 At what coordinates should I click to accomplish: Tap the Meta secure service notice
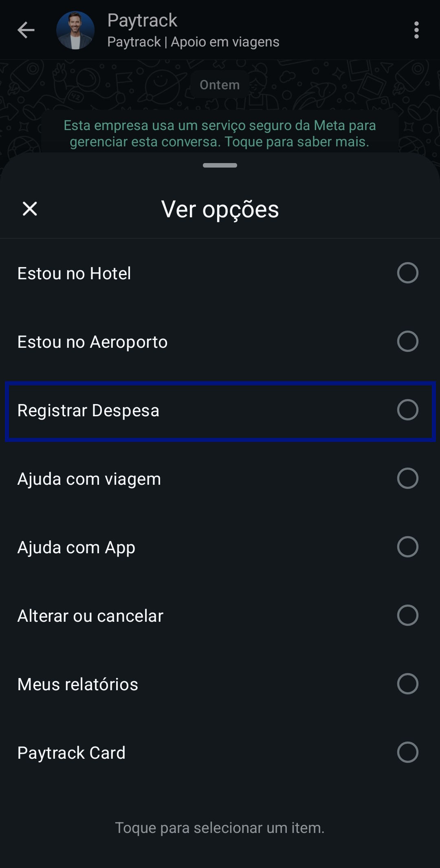point(220,133)
